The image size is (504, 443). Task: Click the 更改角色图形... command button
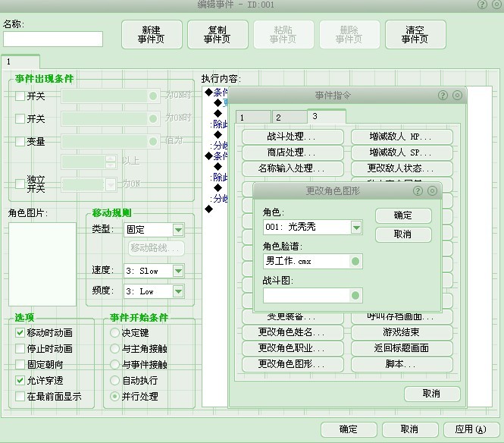tap(293, 364)
